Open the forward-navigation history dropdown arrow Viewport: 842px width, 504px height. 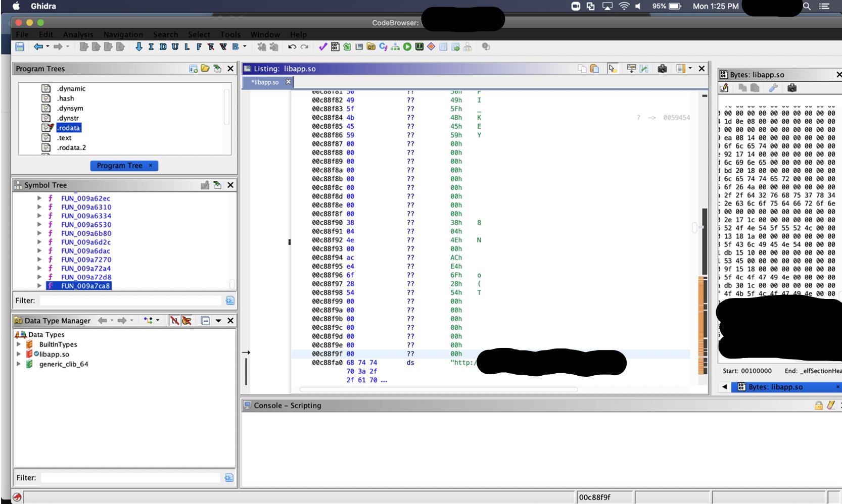tap(67, 47)
